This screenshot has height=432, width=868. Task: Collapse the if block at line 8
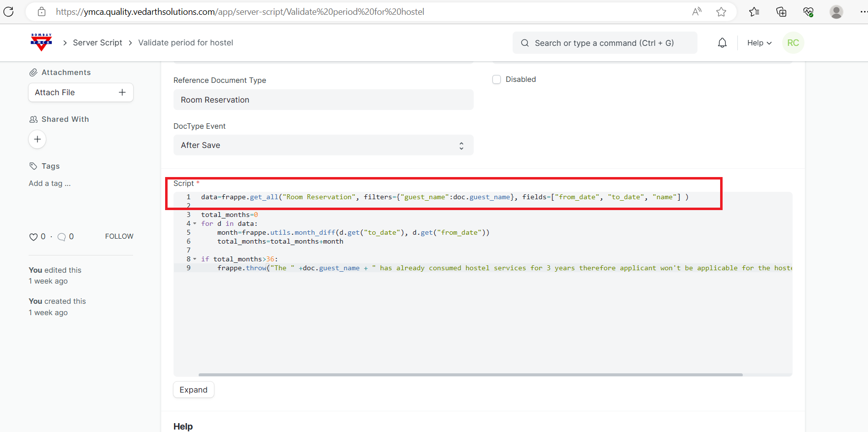coord(195,259)
